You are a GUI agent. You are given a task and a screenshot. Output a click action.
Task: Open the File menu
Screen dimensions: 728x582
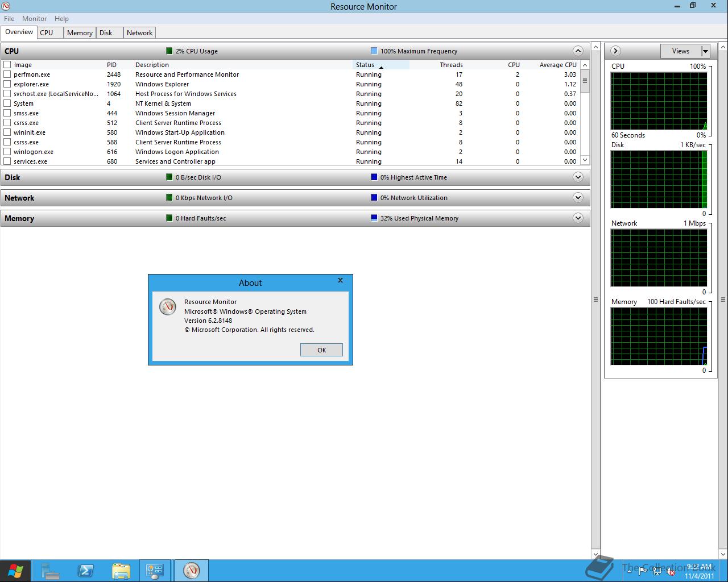(x=9, y=19)
